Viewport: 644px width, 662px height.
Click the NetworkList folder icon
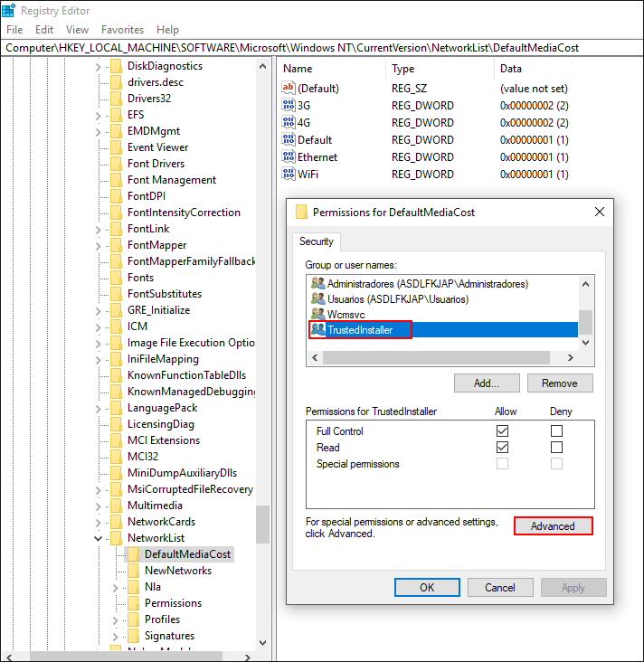pos(116,538)
